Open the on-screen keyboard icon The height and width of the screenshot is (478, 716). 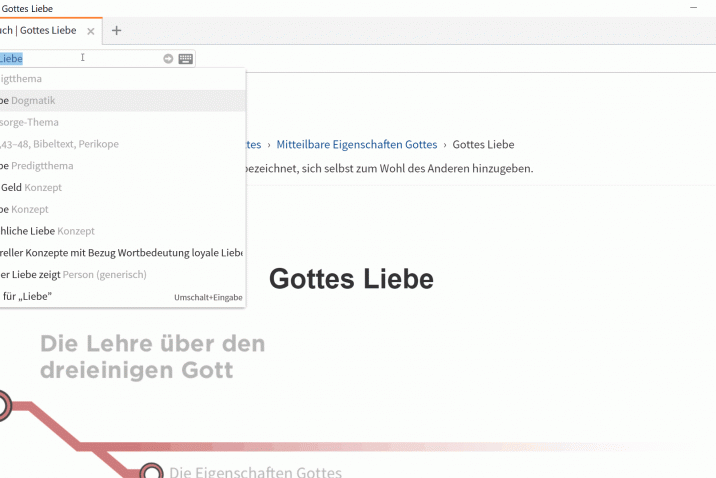pos(185,58)
